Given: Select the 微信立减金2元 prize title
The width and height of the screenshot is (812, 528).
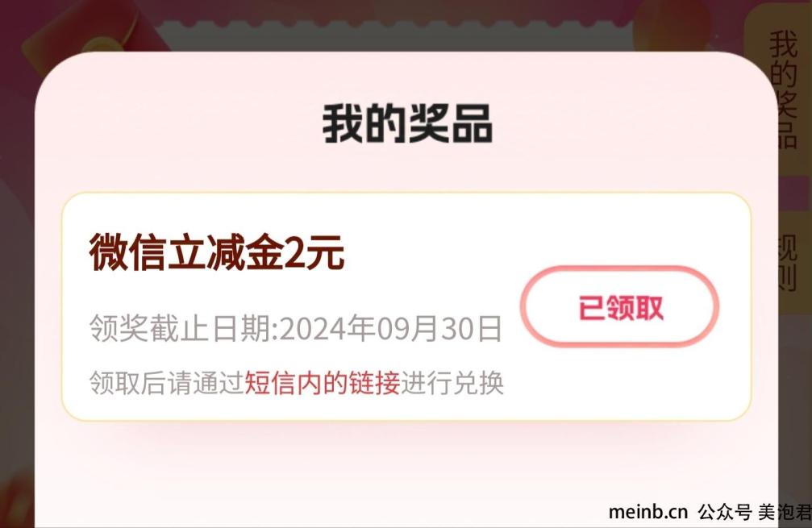Looking at the screenshot, I should click(216, 252).
